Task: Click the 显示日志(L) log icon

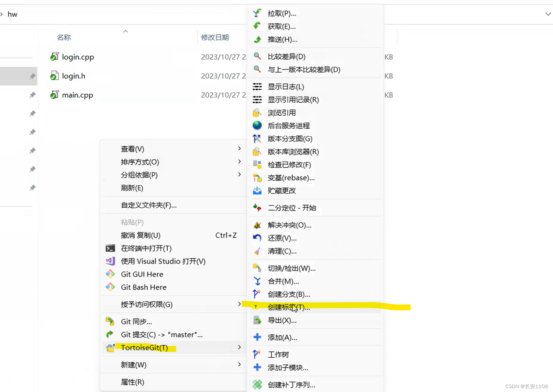Action: pos(257,86)
